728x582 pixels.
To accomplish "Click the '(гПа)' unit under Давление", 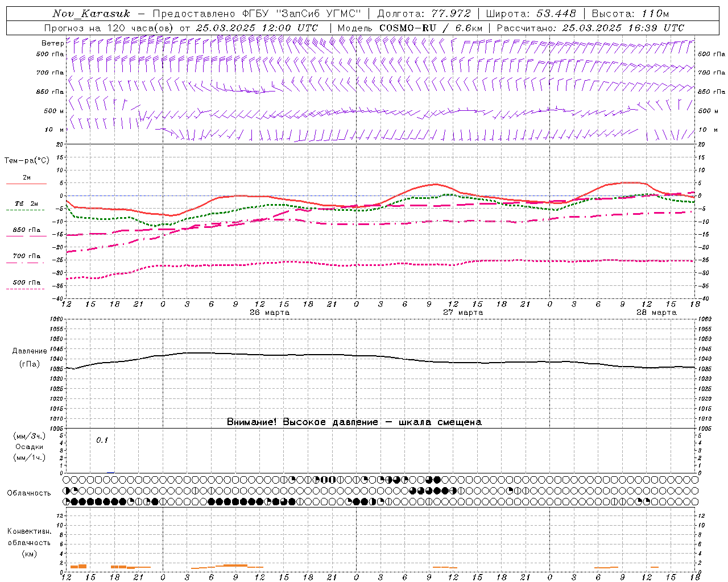I will tap(30, 364).
